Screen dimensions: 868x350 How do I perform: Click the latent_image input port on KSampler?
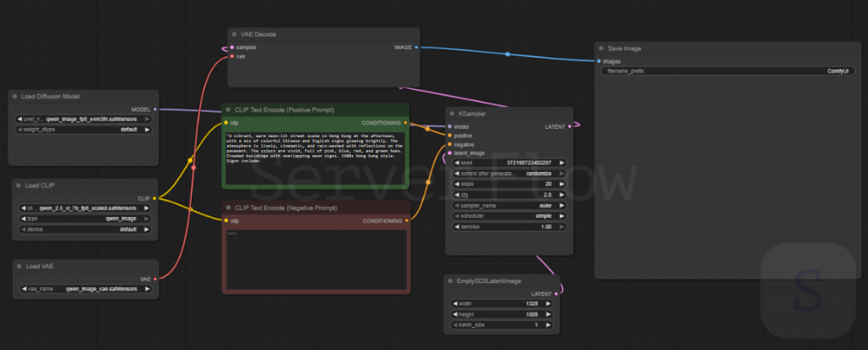[x=449, y=153]
